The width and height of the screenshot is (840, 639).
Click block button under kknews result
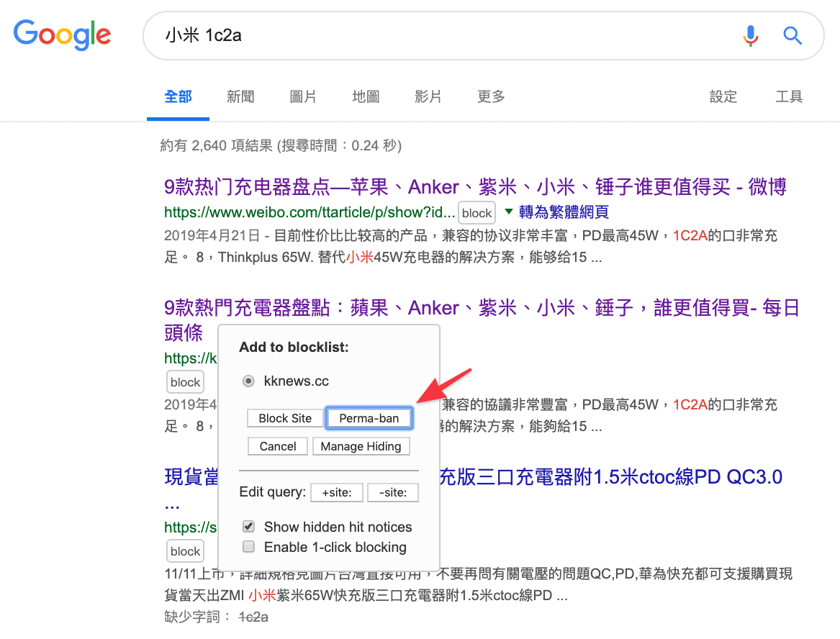186,382
